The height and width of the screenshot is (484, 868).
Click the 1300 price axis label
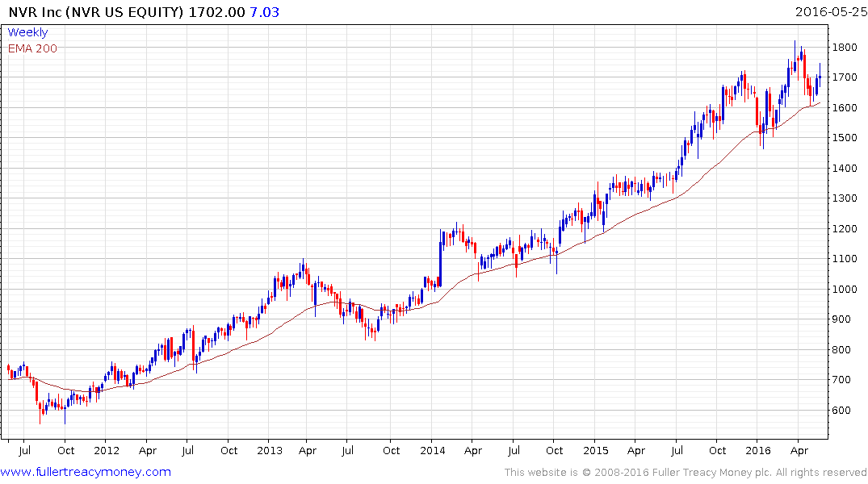coord(845,198)
